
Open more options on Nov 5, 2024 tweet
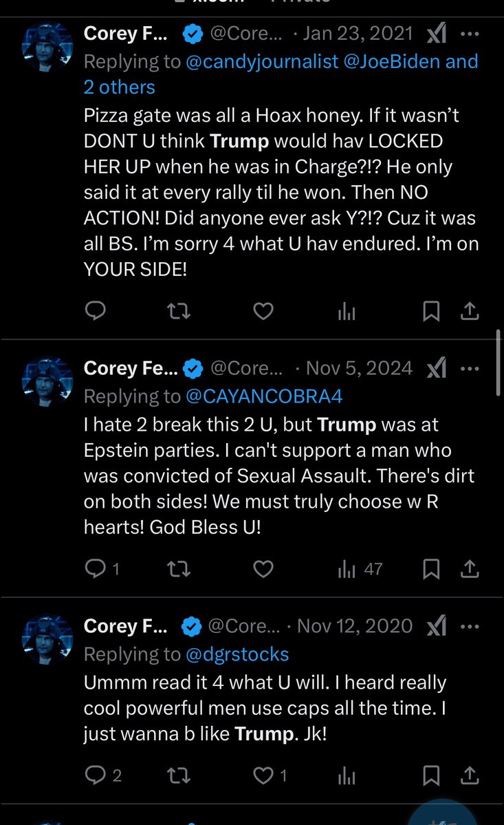[x=470, y=369]
